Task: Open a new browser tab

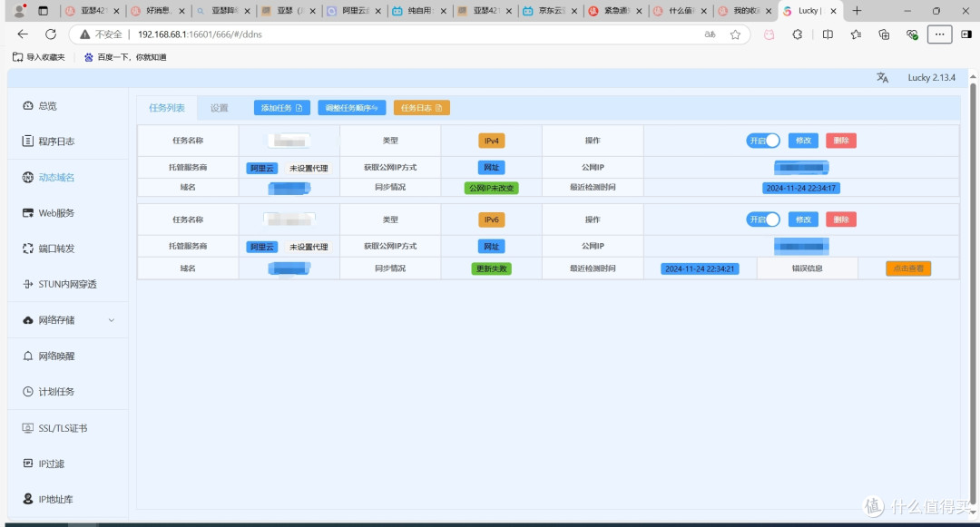Action: pyautogui.click(x=857, y=11)
